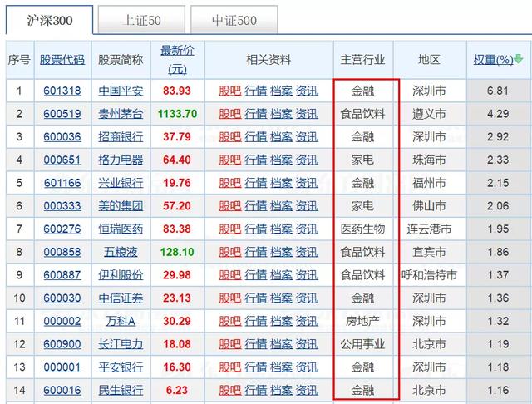Viewport: 532px width, 404px height.
Task: Open stock code 600276 link
Action: point(62,229)
